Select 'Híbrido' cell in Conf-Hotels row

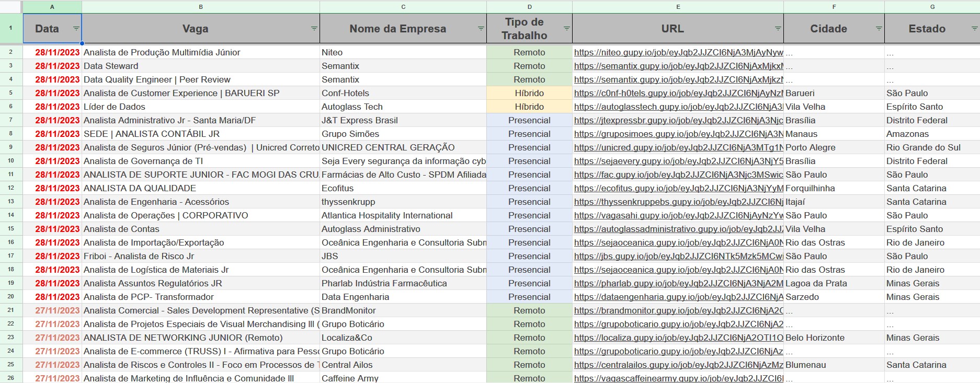tap(530, 93)
